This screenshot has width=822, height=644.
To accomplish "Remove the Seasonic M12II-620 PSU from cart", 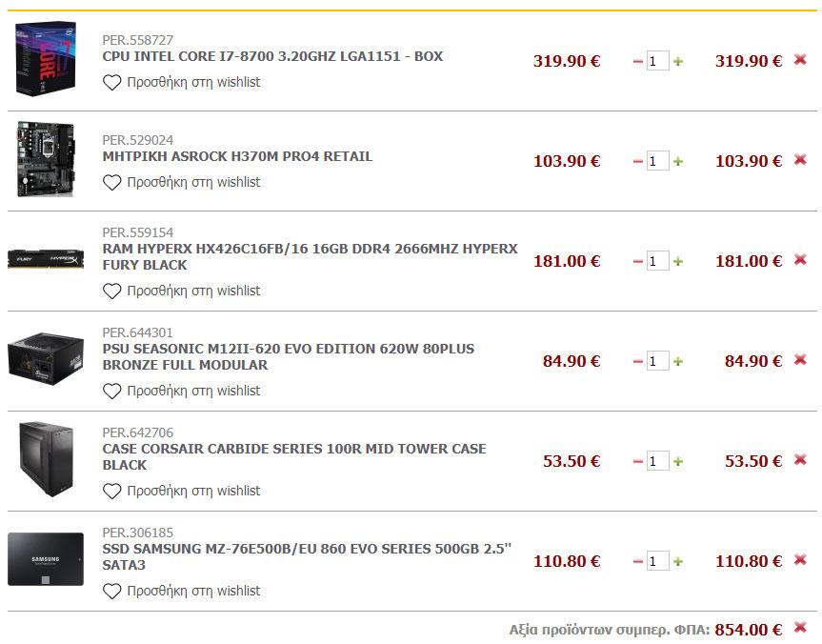I will pyautogui.click(x=800, y=360).
